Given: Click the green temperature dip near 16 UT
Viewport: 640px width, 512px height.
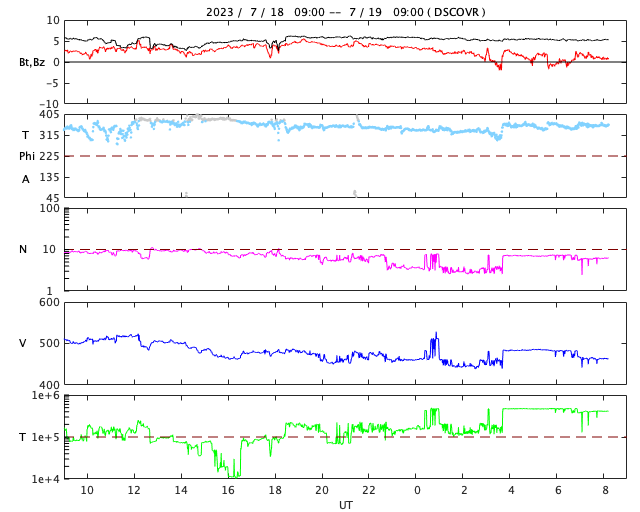Looking at the screenshot, I should [x=234, y=474].
